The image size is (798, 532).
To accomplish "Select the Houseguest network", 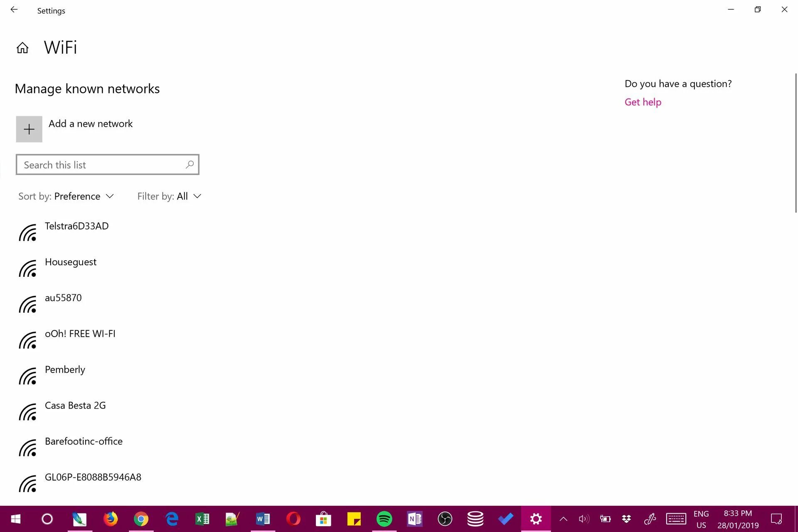I will tap(71, 262).
